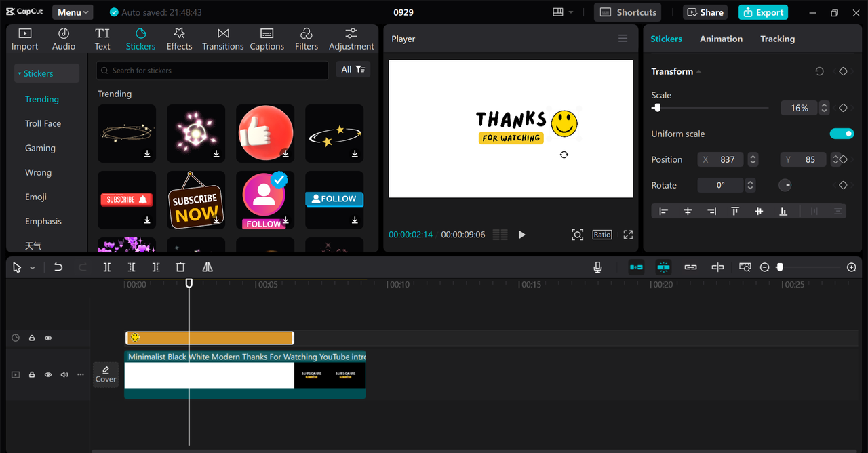Click the full-frame preview scan icon
The width and height of the screenshot is (868, 453).
pyautogui.click(x=577, y=235)
